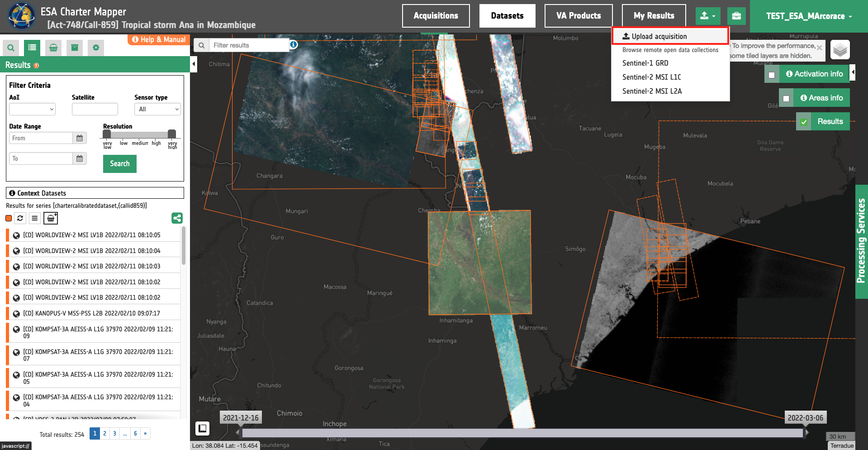Click the refresh results icon
The width and height of the screenshot is (868, 450).
point(20,218)
